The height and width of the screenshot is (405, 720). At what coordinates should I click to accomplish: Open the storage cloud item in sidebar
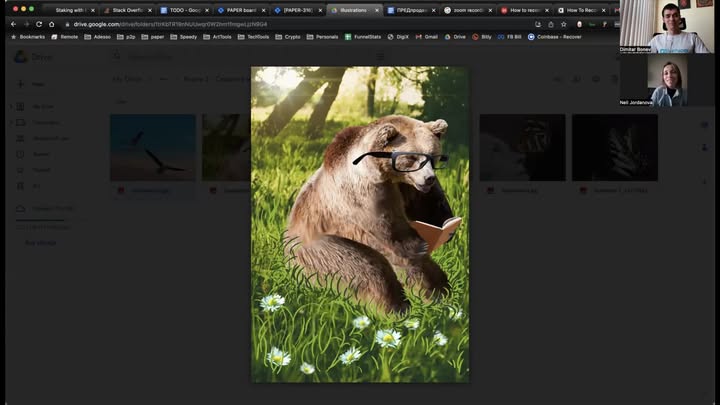tap(45, 208)
